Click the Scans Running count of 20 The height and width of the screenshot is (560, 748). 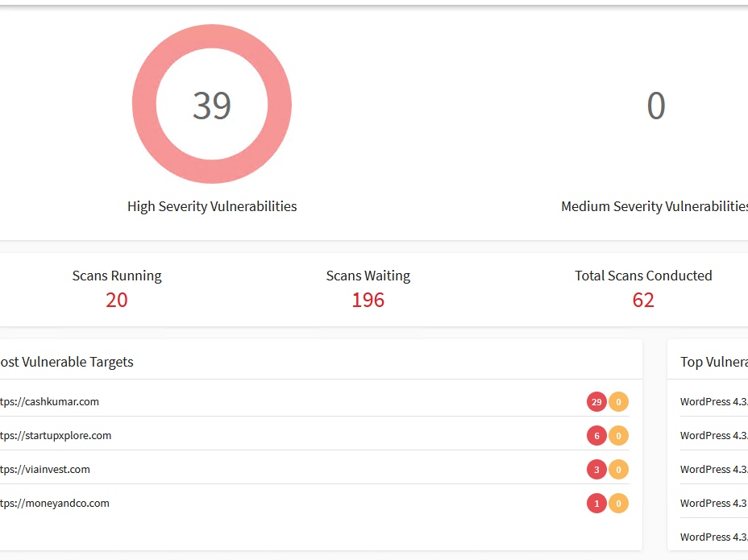pyautogui.click(x=117, y=300)
